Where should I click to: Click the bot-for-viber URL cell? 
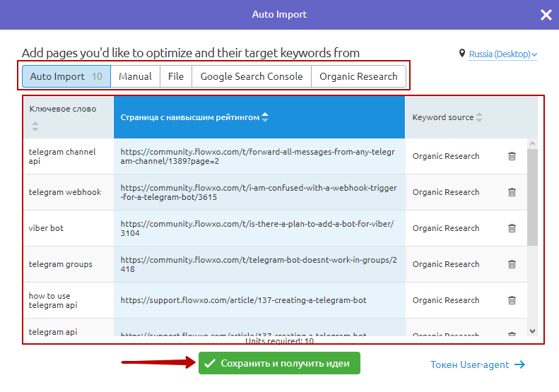(x=259, y=228)
